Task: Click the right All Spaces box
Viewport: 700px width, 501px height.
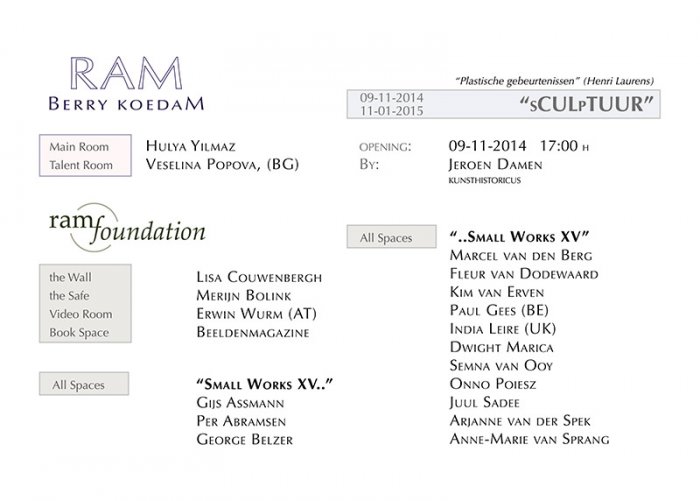Action: pyautogui.click(x=392, y=237)
